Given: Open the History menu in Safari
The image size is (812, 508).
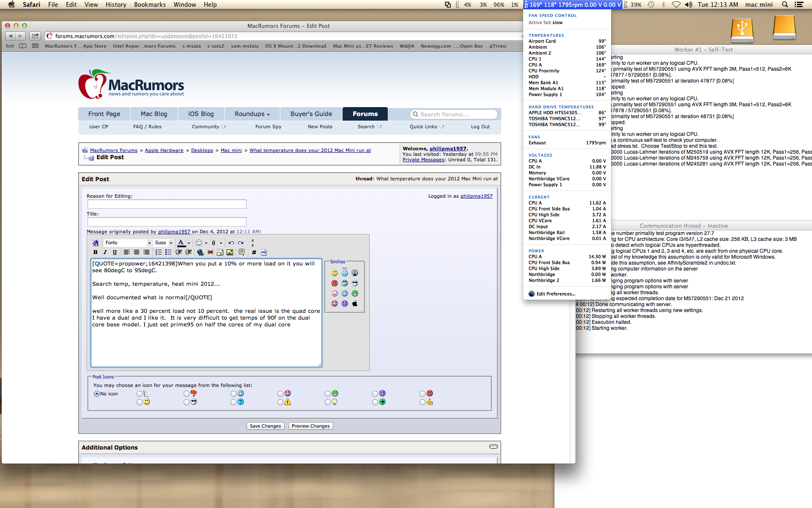Looking at the screenshot, I should (116, 5).
